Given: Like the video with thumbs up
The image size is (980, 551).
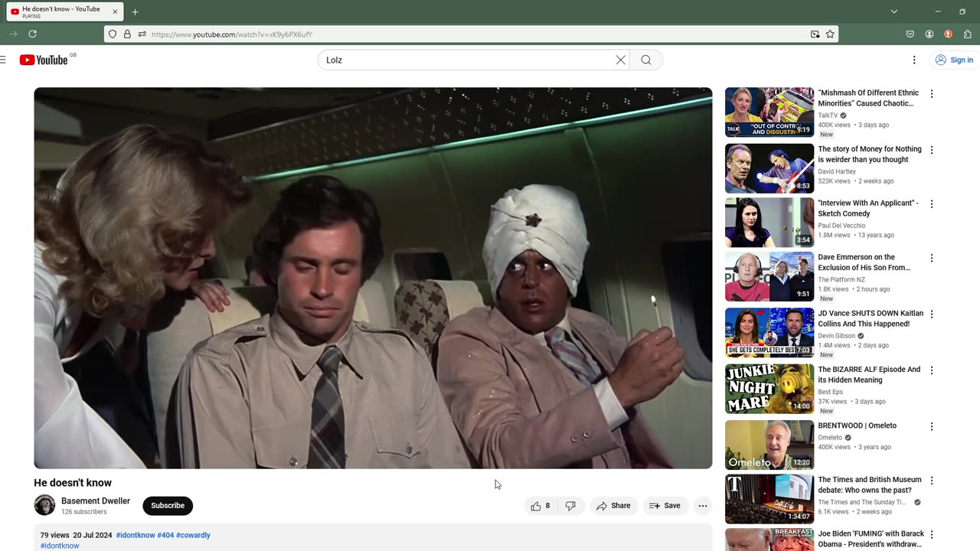Looking at the screenshot, I should tap(541, 506).
